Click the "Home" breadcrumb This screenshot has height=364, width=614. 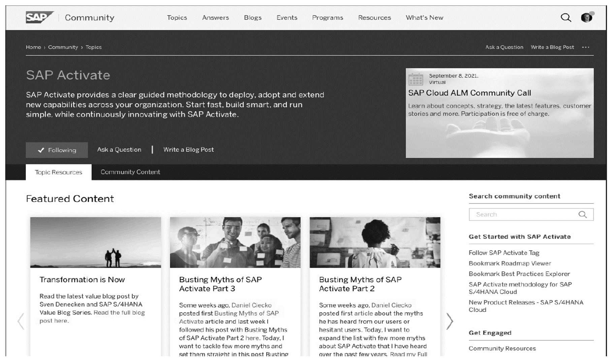[33, 47]
